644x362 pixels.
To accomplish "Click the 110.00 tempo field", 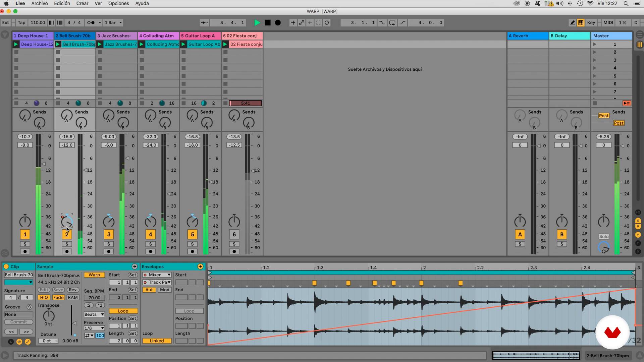I will tap(38, 22).
